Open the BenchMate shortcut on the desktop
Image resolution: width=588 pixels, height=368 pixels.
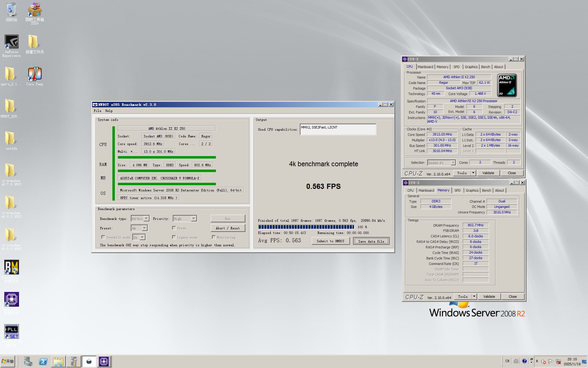pos(11,271)
